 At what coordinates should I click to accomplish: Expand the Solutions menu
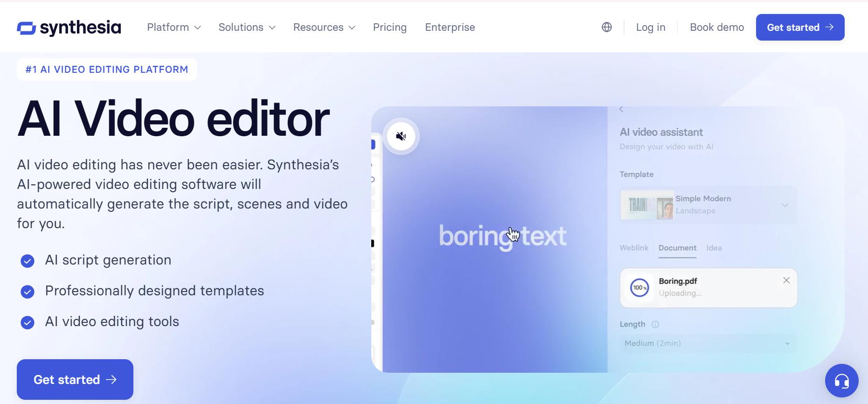pos(247,28)
